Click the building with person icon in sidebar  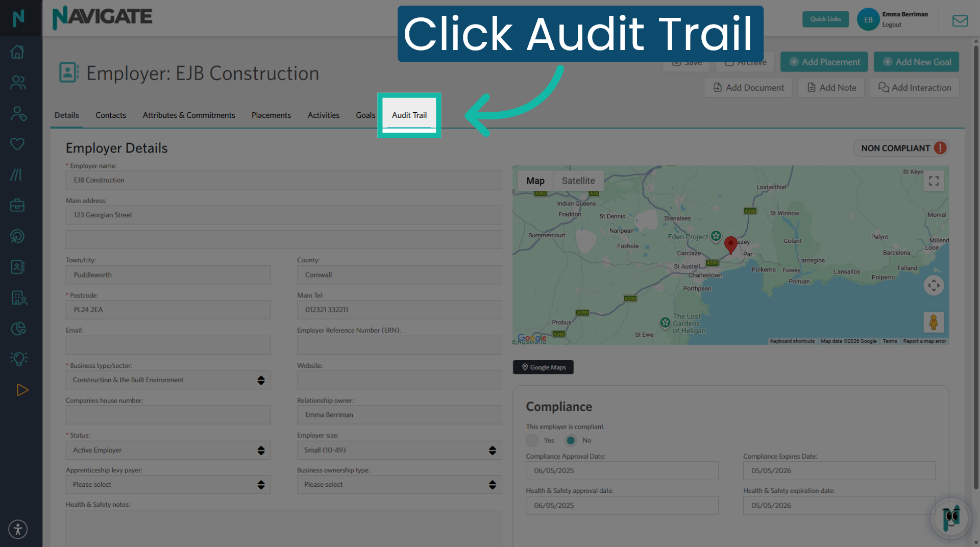(x=19, y=297)
